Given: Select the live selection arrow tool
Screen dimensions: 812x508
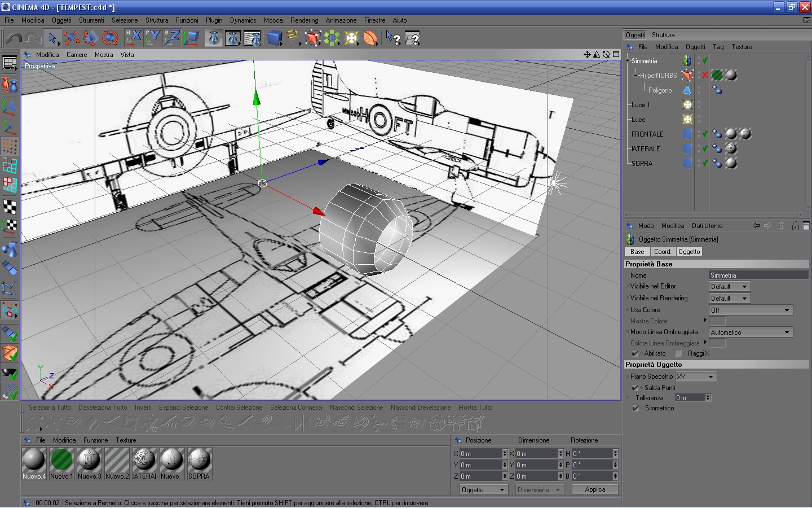Looking at the screenshot, I should click(x=52, y=38).
